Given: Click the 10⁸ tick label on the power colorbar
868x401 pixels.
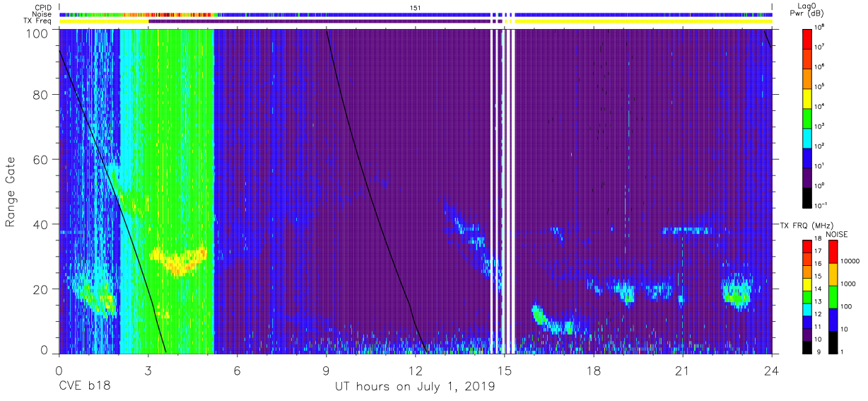Looking at the screenshot, I should point(820,26).
